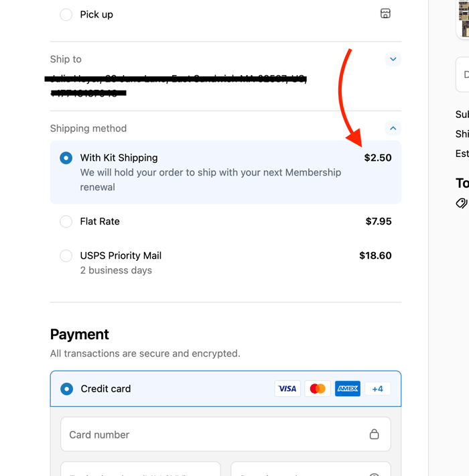The image size is (469, 476).
Task: Click the Visa card logo
Action: [287, 389]
